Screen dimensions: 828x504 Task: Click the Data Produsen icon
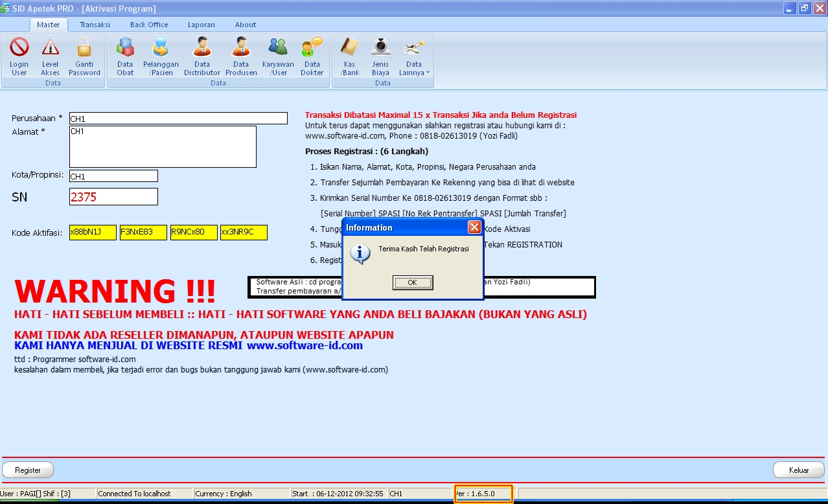pyautogui.click(x=240, y=55)
